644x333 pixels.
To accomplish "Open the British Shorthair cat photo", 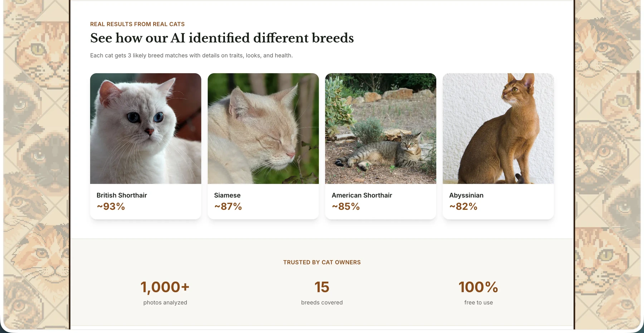I will [146, 129].
